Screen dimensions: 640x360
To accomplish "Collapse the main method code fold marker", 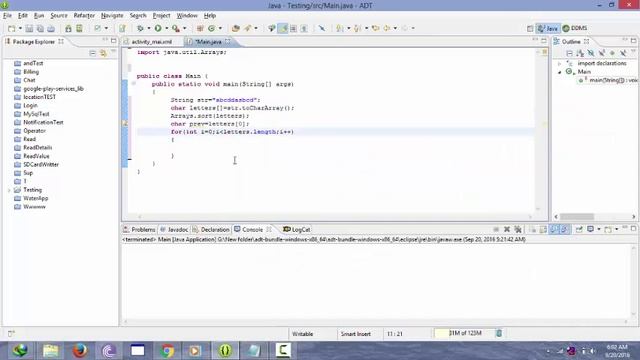I will point(133,84).
